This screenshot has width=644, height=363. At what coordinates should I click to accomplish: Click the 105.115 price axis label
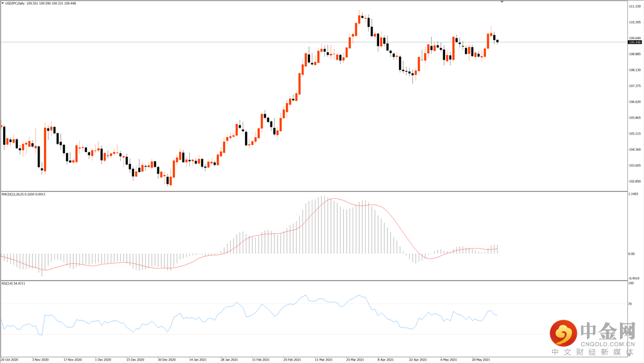(x=634, y=133)
